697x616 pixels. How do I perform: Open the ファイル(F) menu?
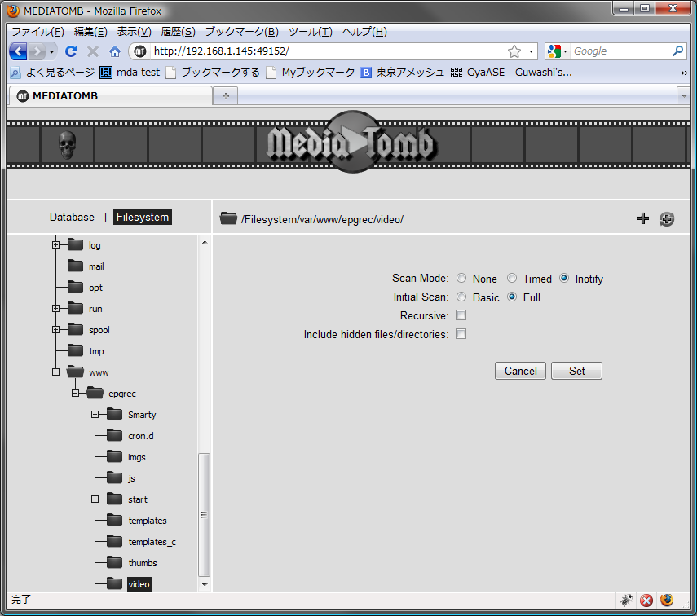click(37, 32)
